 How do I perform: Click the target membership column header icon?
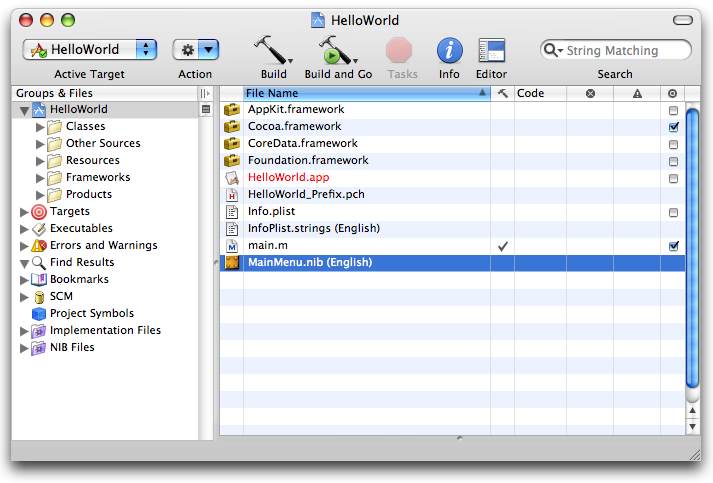pyautogui.click(x=673, y=93)
